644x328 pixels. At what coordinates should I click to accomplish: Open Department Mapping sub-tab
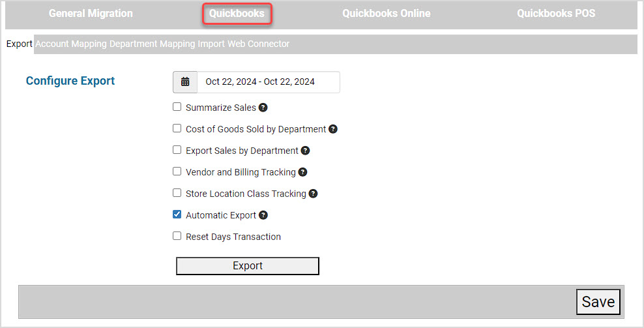tap(153, 44)
